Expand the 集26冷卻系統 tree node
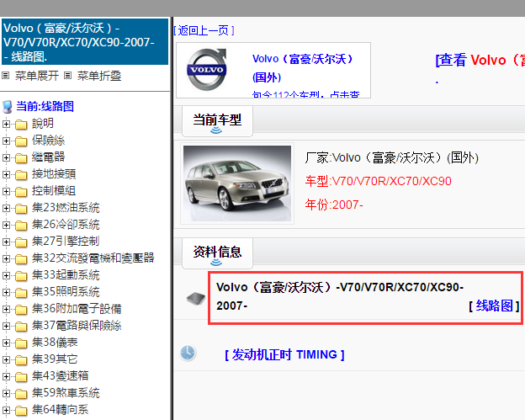525x420 pixels. tap(6, 225)
